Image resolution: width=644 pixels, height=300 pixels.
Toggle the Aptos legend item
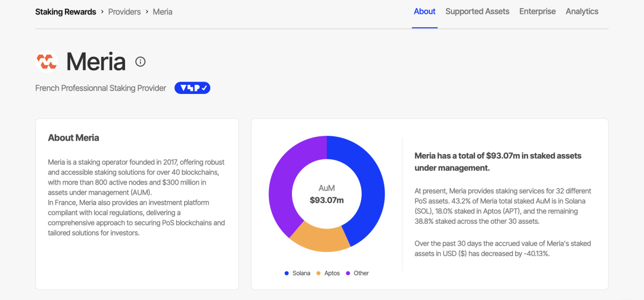(x=328, y=273)
